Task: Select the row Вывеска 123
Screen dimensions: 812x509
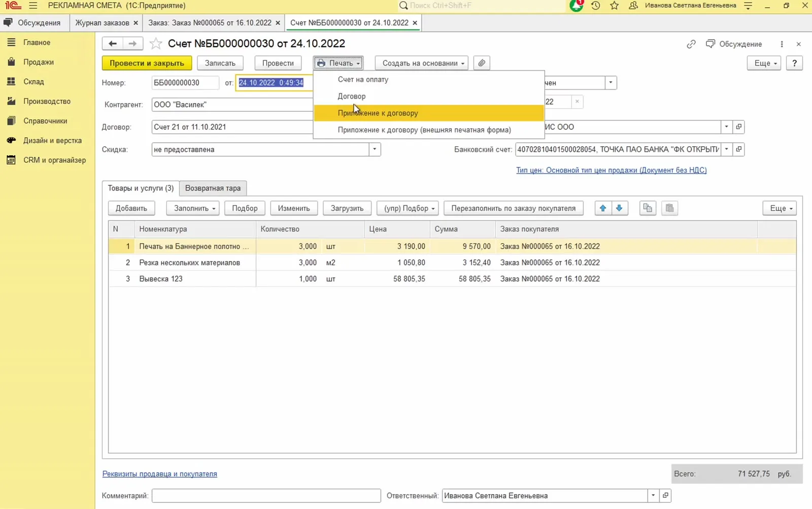Action: pyautogui.click(x=452, y=279)
